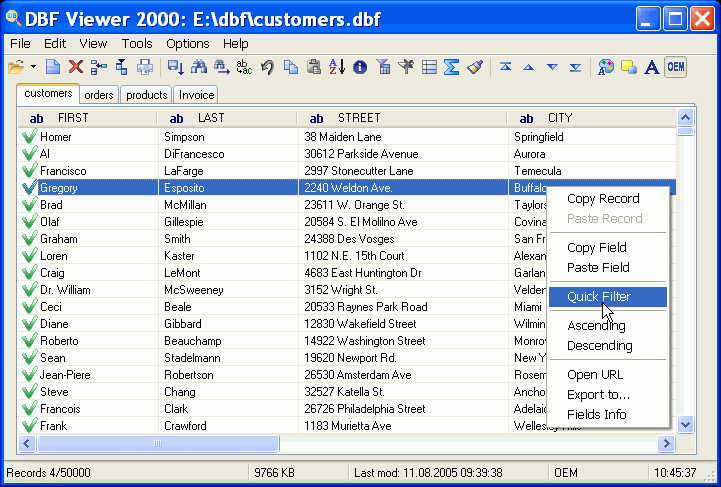The height and width of the screenshot is (487, 721).
Task: Click the blue info circle icon
Action: 360,67
